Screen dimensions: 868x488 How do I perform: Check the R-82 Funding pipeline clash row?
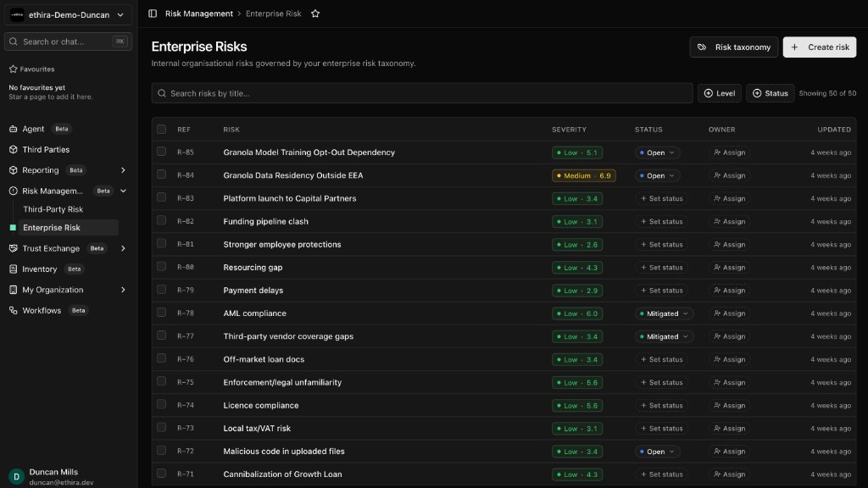click(161, 220)
